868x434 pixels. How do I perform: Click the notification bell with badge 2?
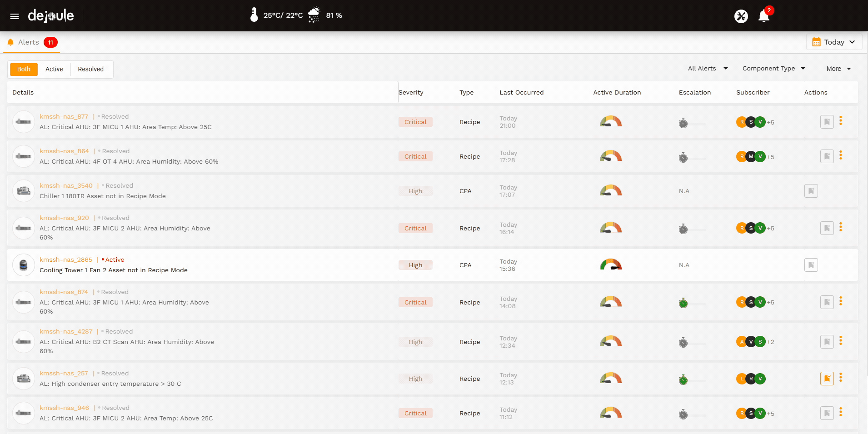[764, 16]
